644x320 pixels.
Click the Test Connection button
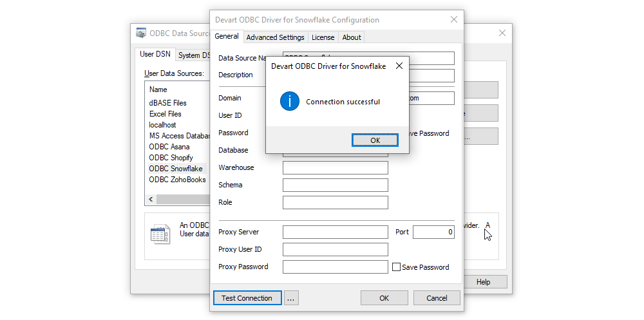[x=247, y=298]
